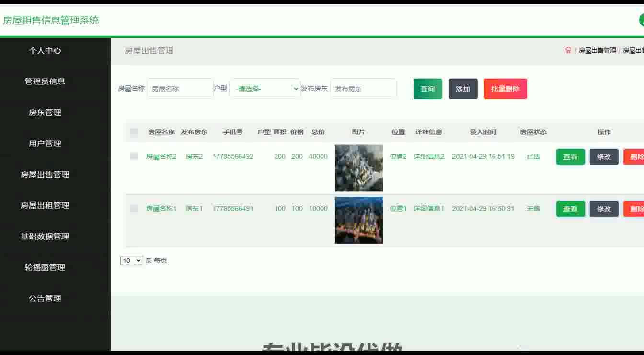
Task: Click the green 查询 button
Action: pyautogui.click(x=428, y=89)
